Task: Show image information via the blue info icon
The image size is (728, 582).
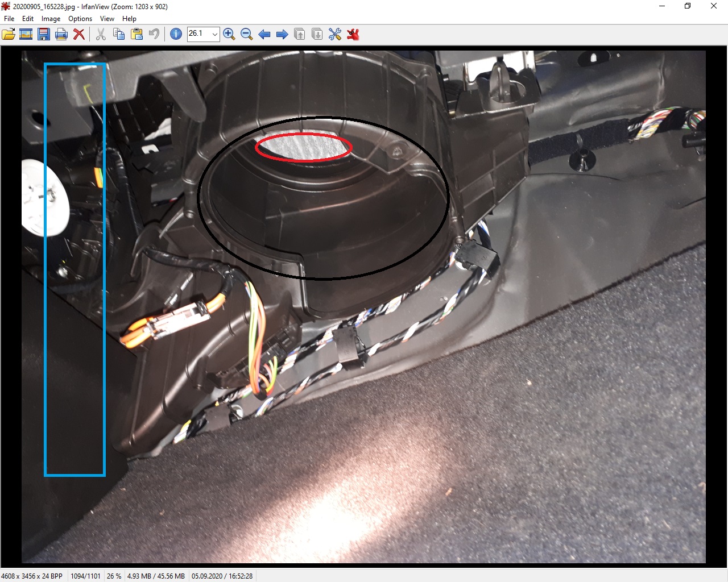Action: point(176,35)
